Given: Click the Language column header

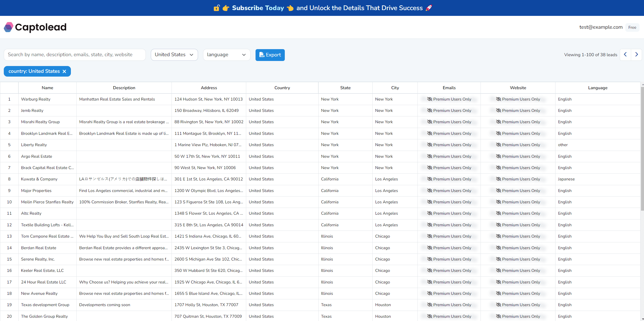Looking at the screenshot, I should (x=598, y=88).
